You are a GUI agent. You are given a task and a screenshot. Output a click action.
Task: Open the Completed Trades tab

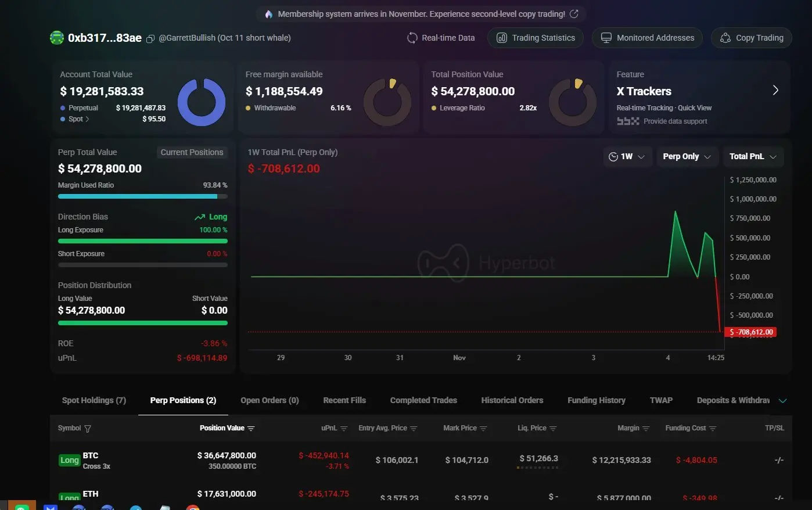point(423,400)
